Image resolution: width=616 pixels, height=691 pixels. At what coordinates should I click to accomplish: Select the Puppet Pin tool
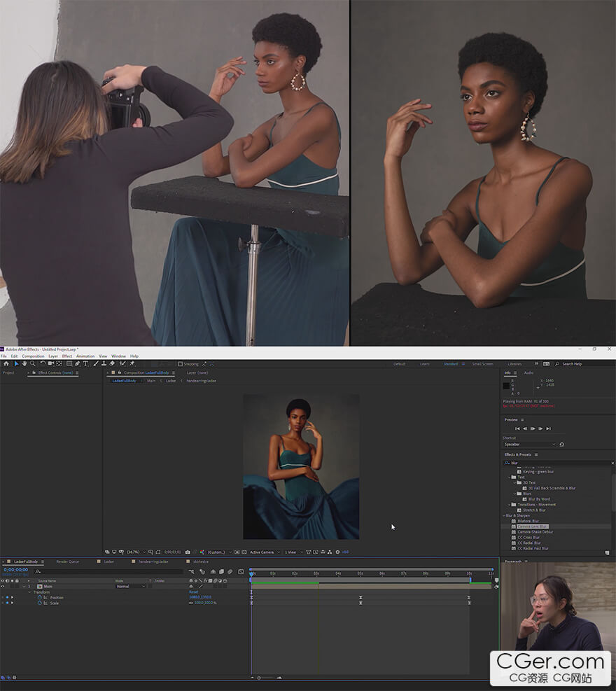click(132, 363)
